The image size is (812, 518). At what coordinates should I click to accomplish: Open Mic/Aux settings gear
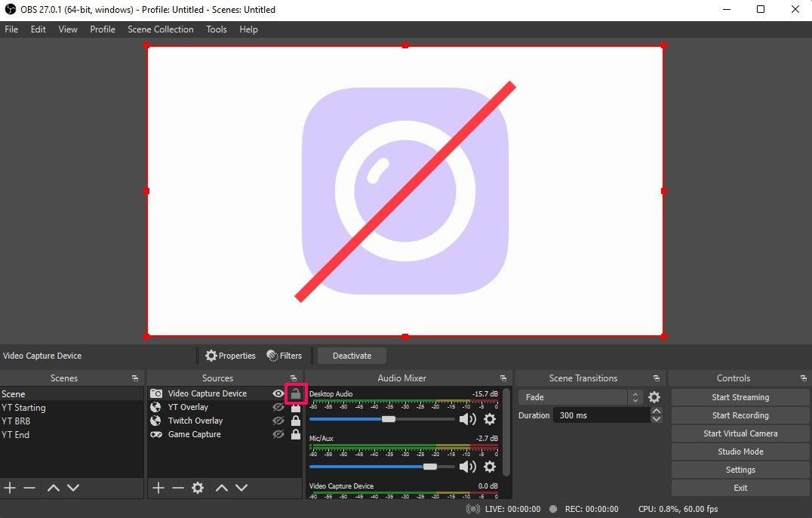coord(490,467)
